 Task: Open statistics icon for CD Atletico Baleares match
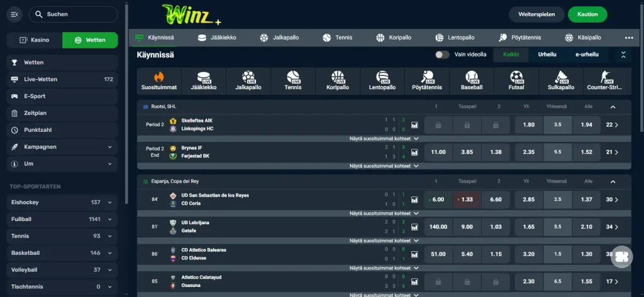coord(414,254)
